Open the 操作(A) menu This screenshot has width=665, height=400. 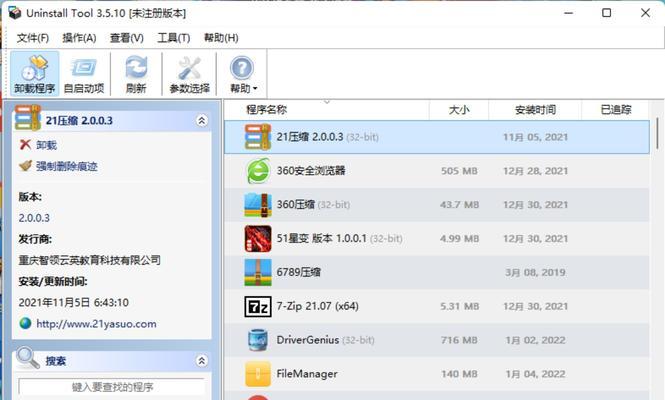click(79, 38)
